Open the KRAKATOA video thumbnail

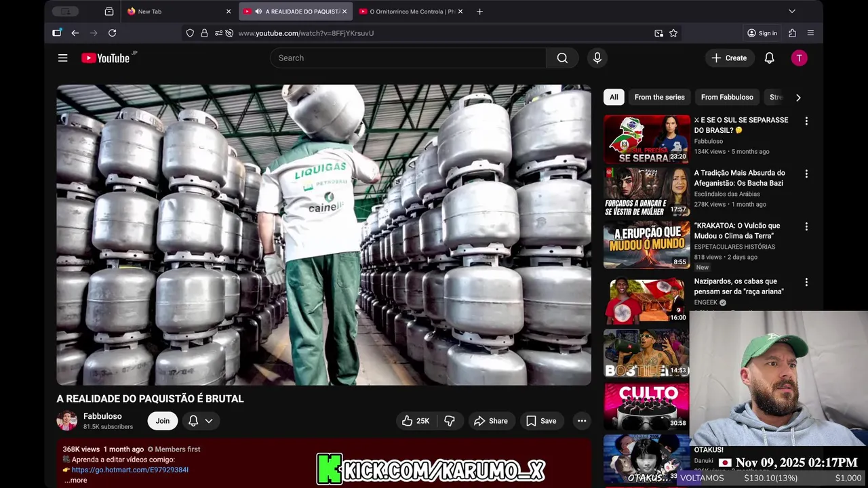(646, 245)
